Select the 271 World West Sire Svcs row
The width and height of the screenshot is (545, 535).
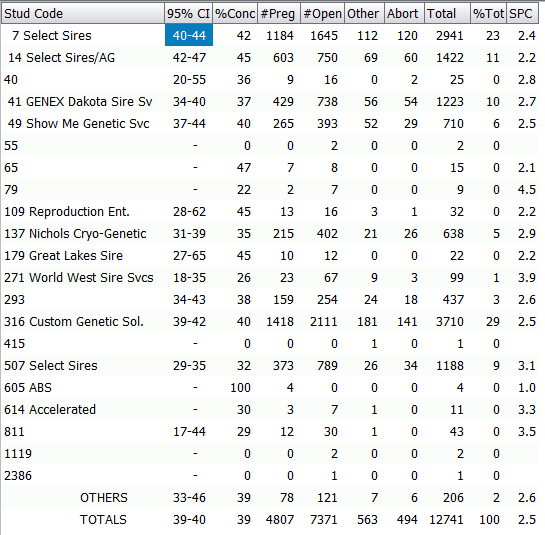pos(270,277)
